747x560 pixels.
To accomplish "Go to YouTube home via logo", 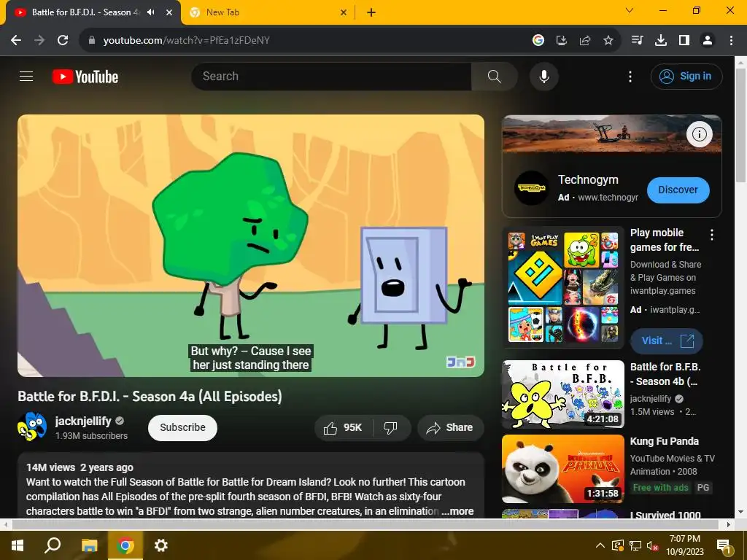I will click(x=85, y=77).
